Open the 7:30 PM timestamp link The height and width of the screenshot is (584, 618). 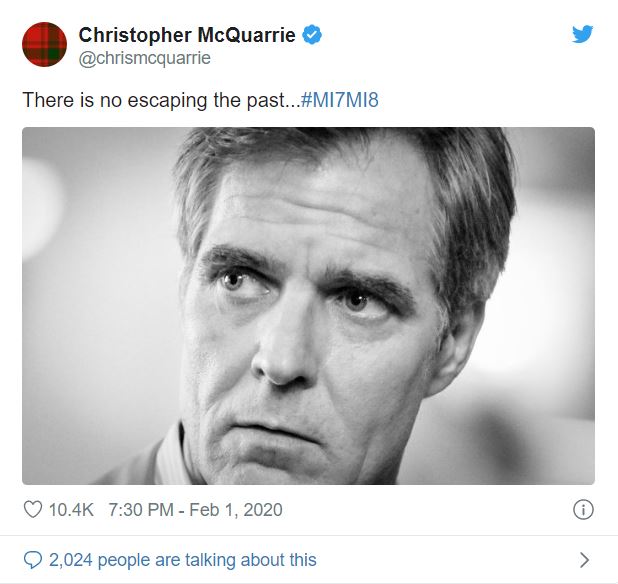coord(139,510)
